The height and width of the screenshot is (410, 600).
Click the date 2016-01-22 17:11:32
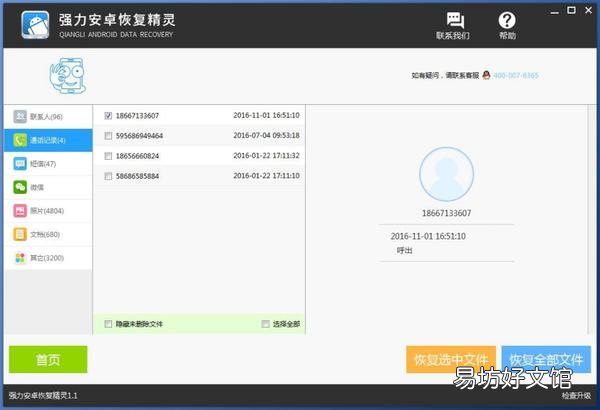266,156
